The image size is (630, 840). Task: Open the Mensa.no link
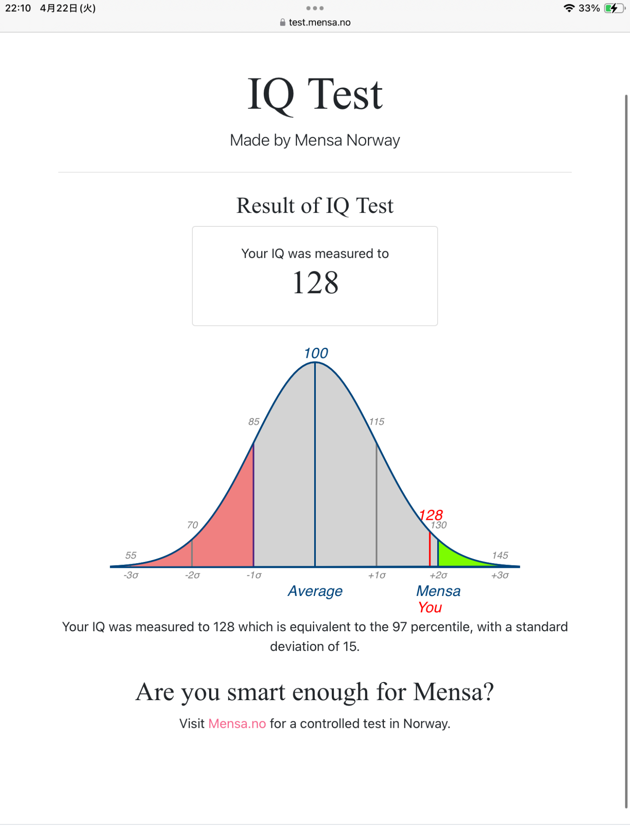click(x=237, y=724)
